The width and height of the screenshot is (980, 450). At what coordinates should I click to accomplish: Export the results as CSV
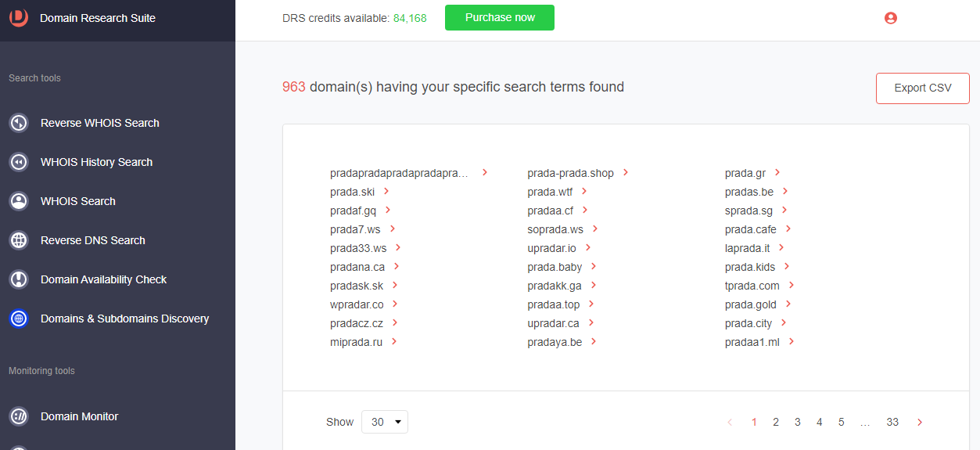pos(923,88)
